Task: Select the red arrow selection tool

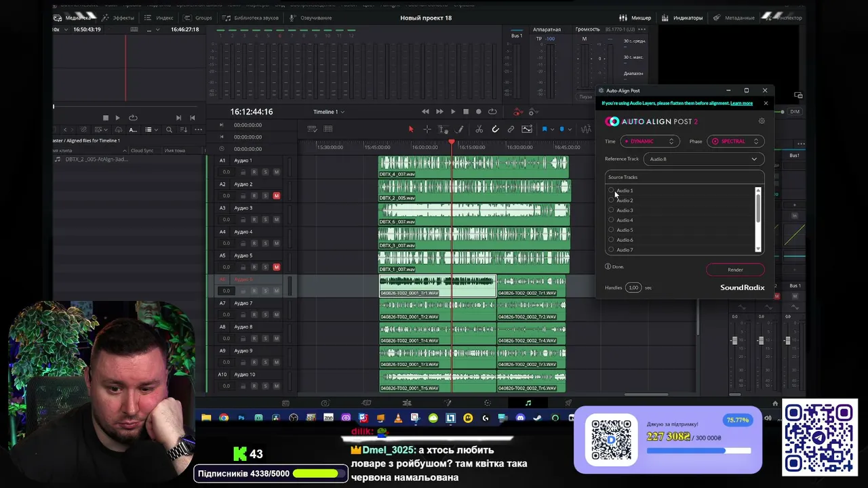Action: (x=411, y=129)
